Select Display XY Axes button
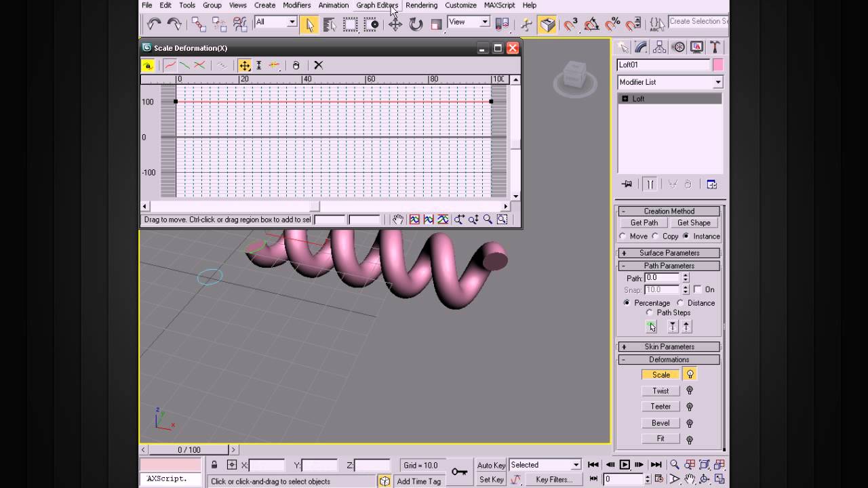 tap(199, 65)
